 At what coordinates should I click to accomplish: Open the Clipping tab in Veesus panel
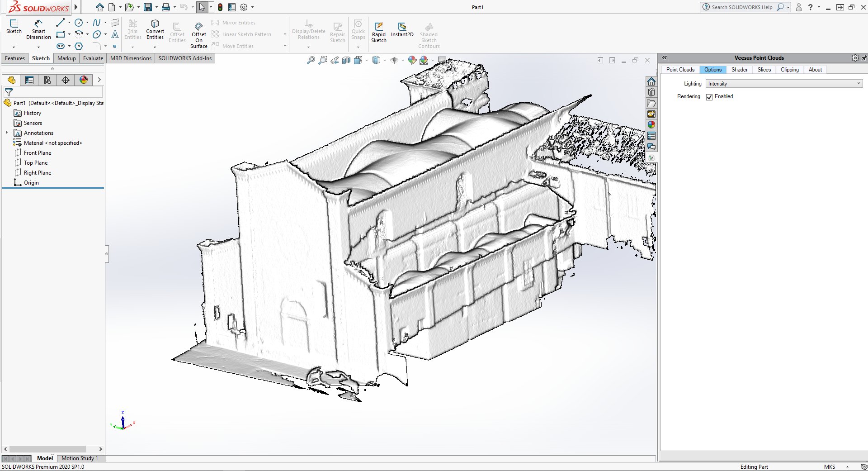click(x=789, y=69)
